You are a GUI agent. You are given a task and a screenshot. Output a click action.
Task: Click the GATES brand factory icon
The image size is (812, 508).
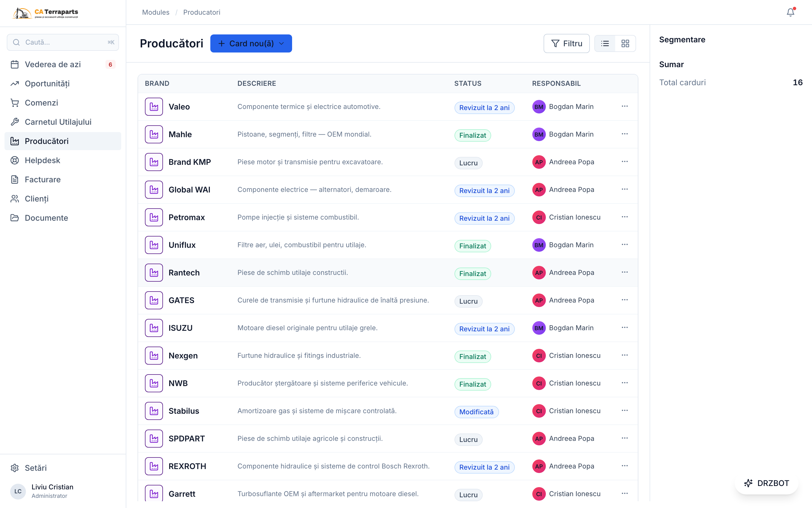[154, 300]
